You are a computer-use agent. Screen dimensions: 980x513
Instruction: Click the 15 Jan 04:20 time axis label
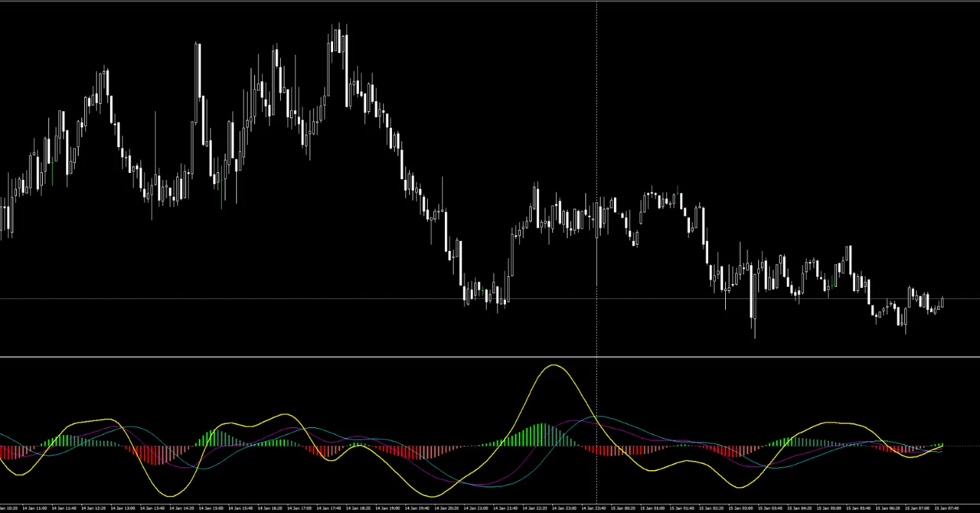click(799, 508)
